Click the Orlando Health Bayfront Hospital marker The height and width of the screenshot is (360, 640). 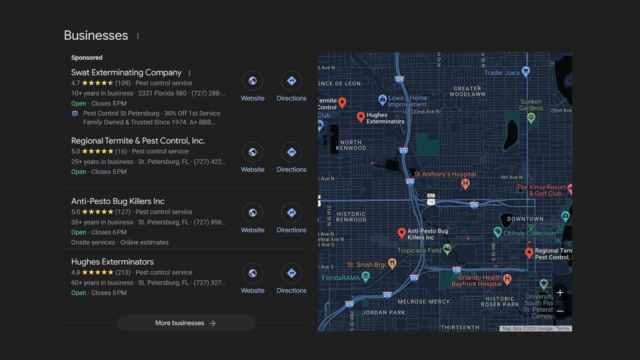click(507, 279)
